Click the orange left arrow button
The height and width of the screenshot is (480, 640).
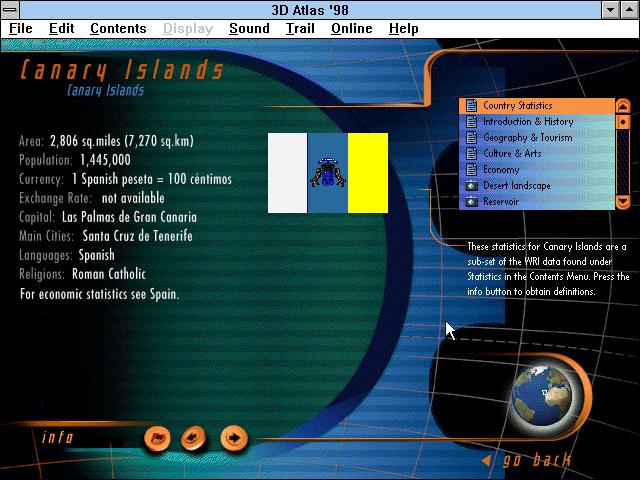pos(193,438)
